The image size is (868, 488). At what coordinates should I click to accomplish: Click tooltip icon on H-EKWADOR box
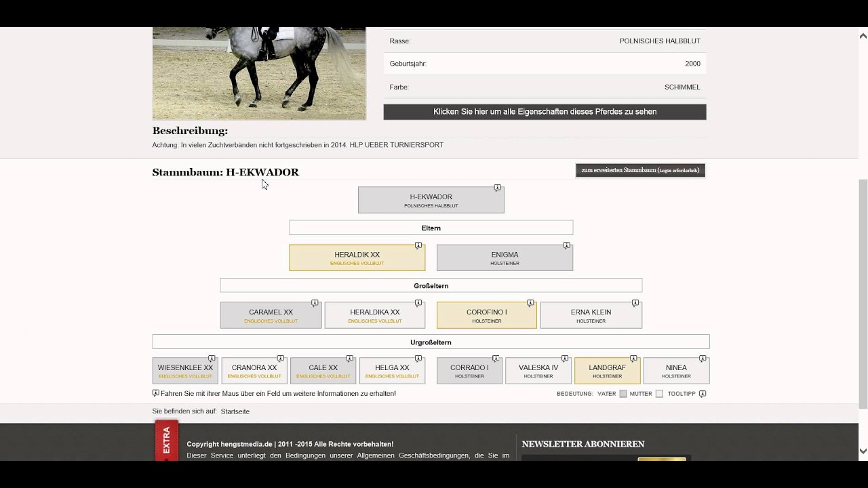tap(498, 188)
